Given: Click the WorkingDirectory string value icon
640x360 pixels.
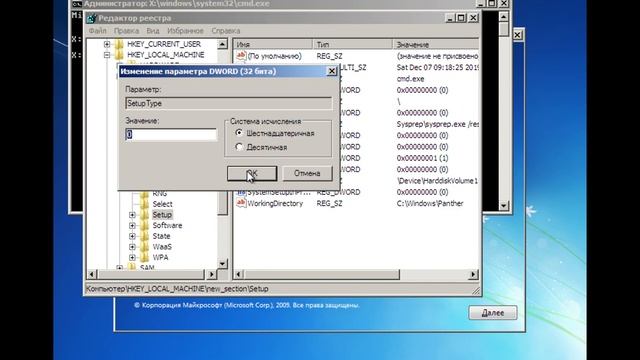Looking at the screenshot, I should 241,203.
